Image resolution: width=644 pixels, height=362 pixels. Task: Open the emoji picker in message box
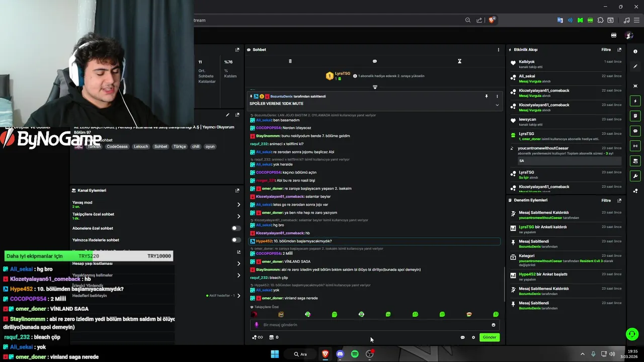[x=493, y=325]
